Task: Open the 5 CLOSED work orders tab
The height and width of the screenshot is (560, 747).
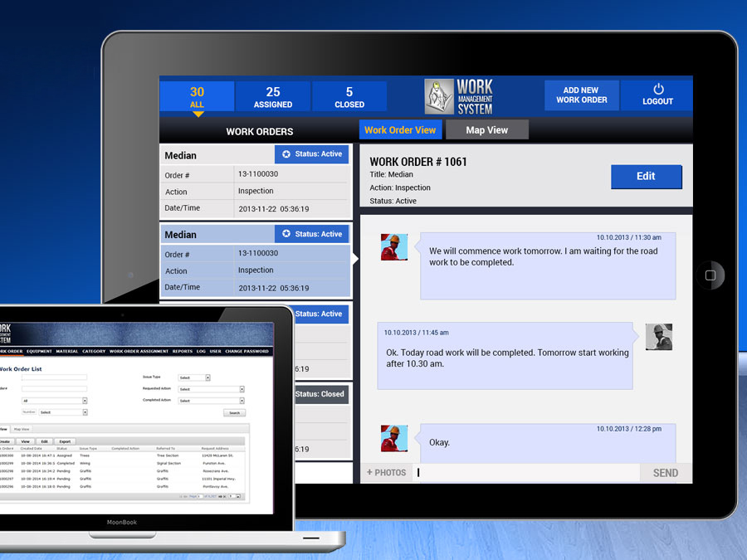Action: [349, 97]
